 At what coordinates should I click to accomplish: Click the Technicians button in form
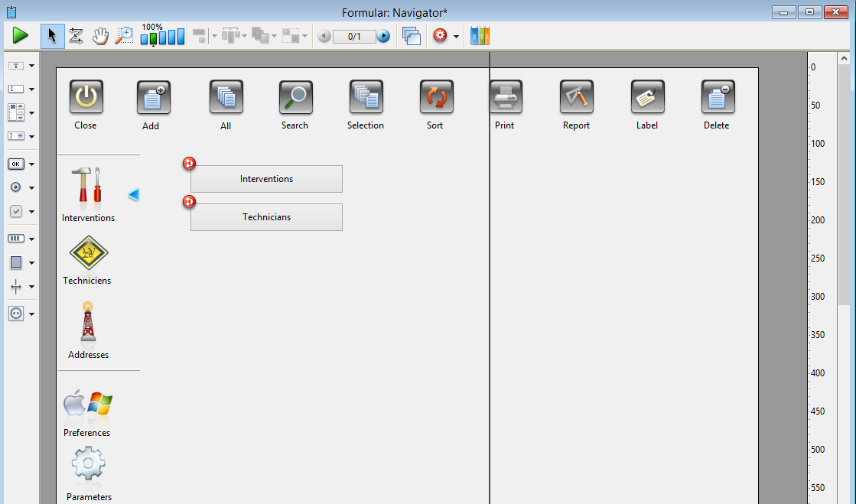(x=266, y=217)
